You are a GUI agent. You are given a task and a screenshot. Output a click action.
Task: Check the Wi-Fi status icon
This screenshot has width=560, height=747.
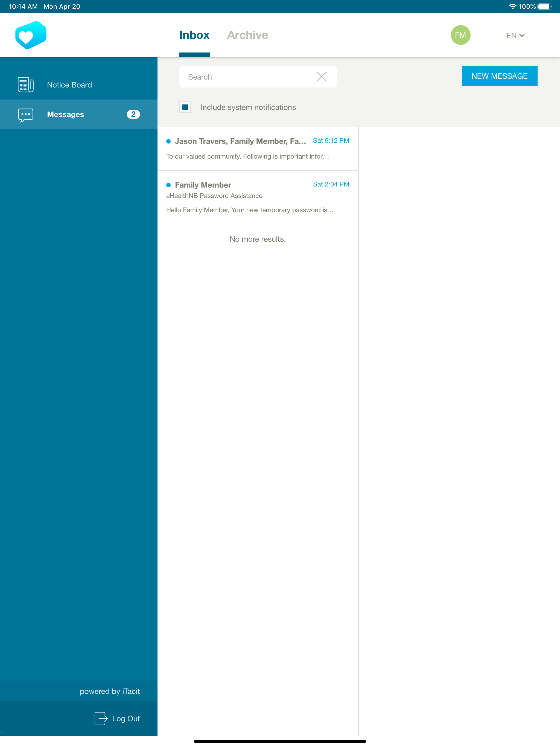click(512, 6)
